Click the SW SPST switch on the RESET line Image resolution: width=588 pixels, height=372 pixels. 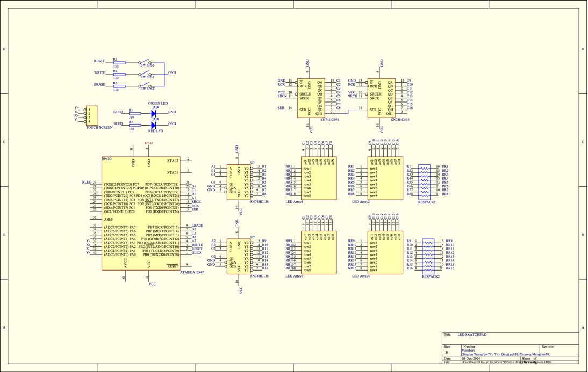[145, 62]
